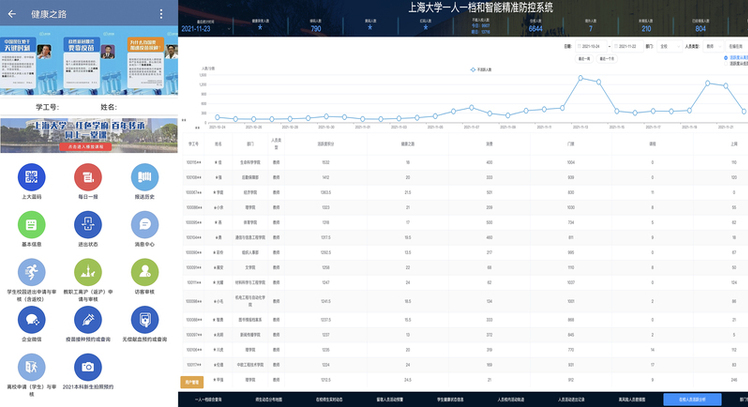Open the 基本信息 basic info icon
The width and height of the screenshot is (748, 407).
click(31, 224)
